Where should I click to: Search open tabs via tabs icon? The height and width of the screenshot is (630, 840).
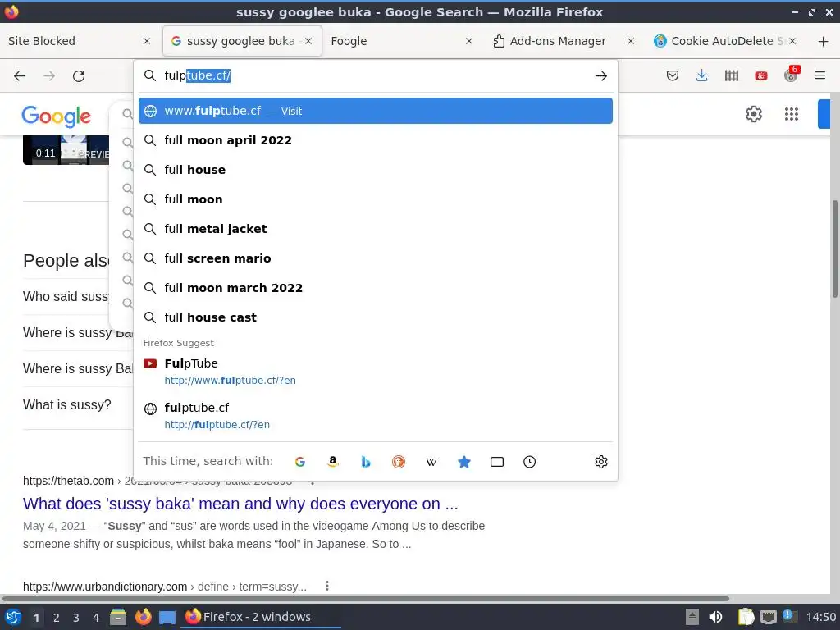[x=496, y=462]
